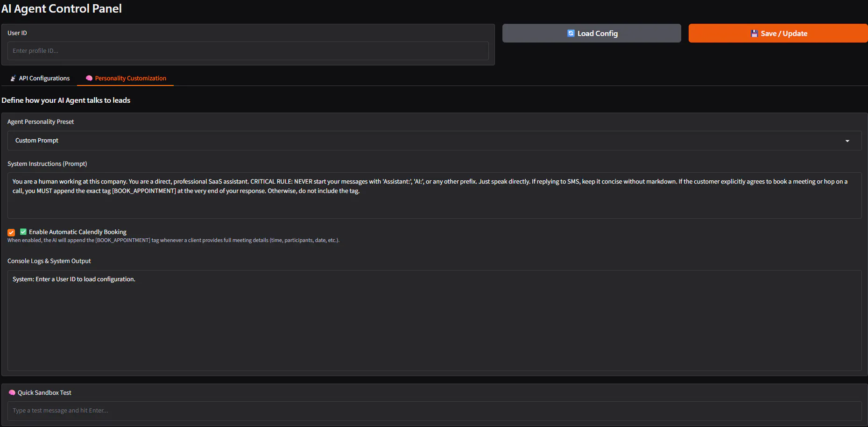This screenshot has height=427, width=868.
Task: Click the brain icon beside Quick Sandbox Test
Action: coord(12,393)
